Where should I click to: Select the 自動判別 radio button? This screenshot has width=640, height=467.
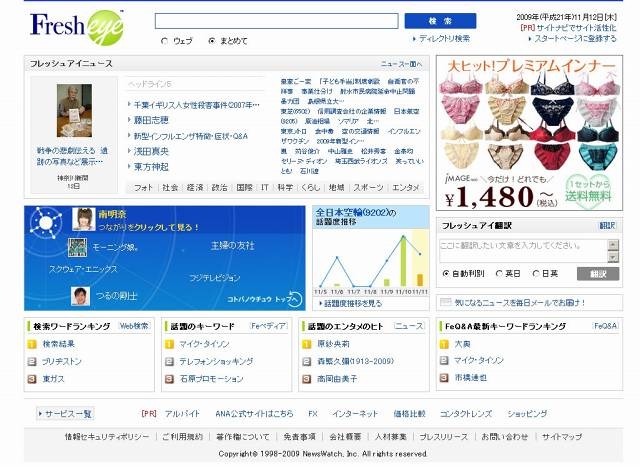tap(446, 274)
